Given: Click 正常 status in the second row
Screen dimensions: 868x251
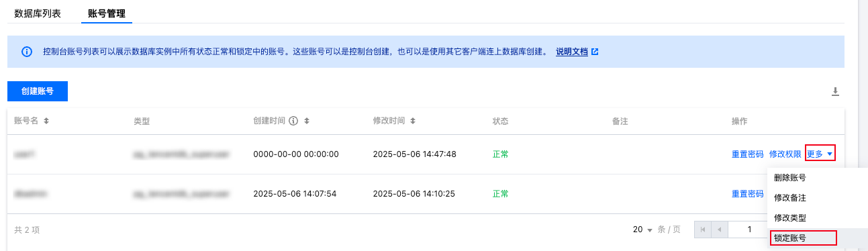Looking at the screenshot, I should coord(501,194).
